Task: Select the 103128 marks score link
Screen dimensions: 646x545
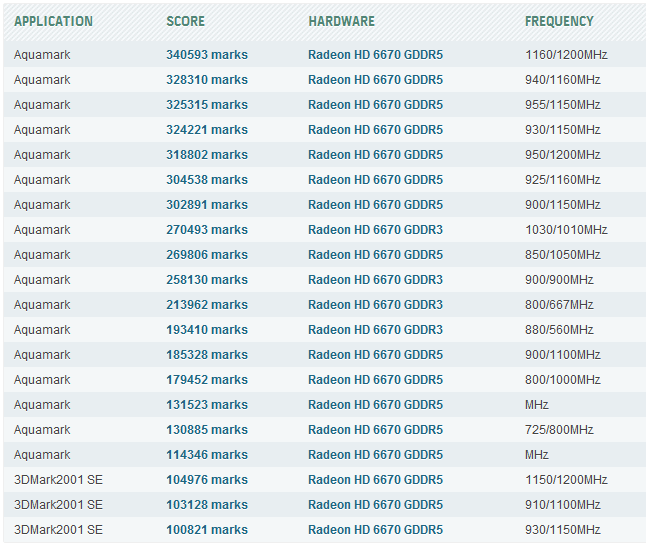Action: (206, 505)
